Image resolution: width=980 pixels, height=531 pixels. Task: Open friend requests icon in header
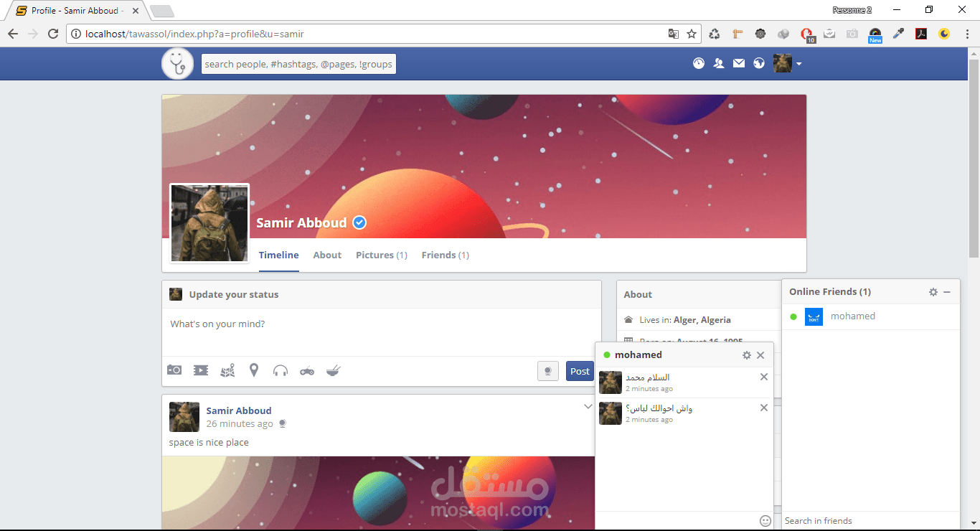click(x=719, y=63)
